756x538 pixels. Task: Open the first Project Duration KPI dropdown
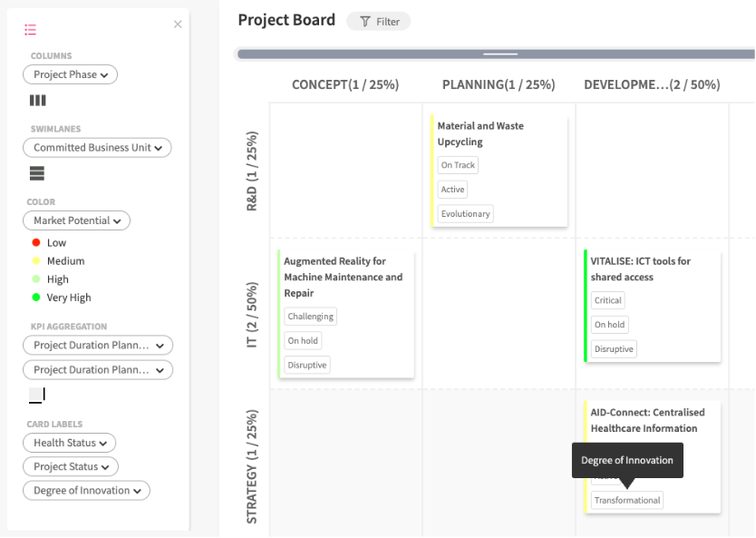pyautogui.click(x=98, y=346)
